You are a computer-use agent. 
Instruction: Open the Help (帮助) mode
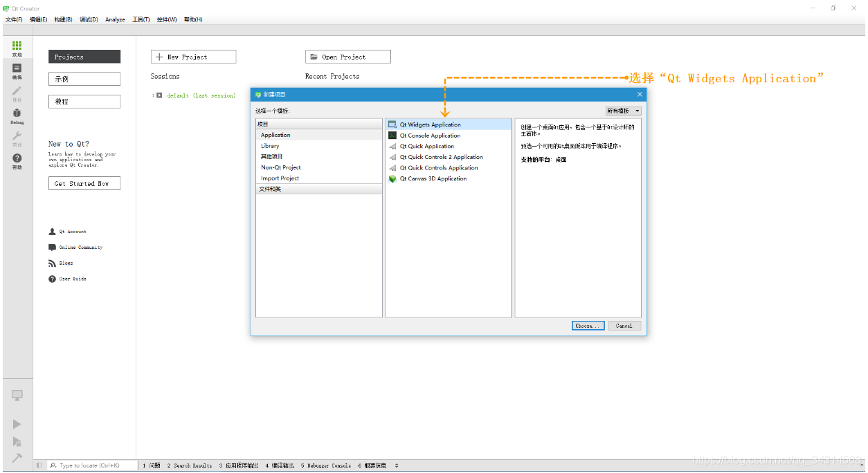pyautogui.click(x=17, y=161)
